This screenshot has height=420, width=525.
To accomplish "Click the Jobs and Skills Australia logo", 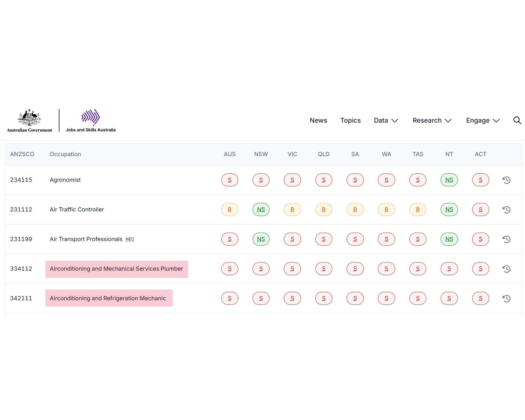I will coord(91,121).
